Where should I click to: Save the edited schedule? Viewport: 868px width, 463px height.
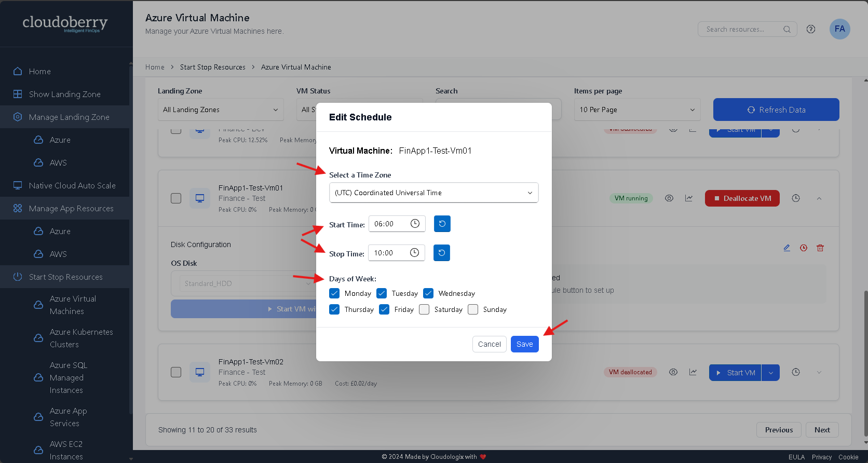pyautogui.click(x=525, y=344)
